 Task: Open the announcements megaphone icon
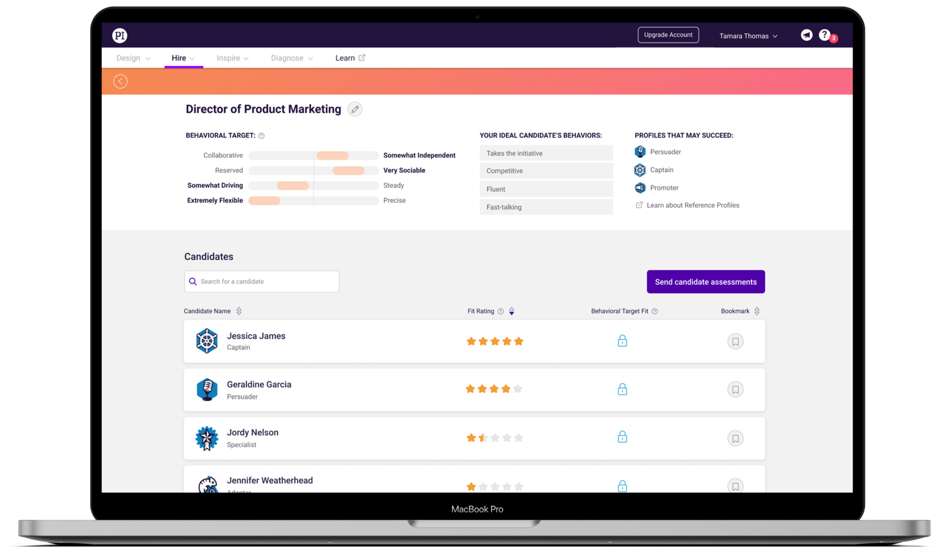[806, 35]
